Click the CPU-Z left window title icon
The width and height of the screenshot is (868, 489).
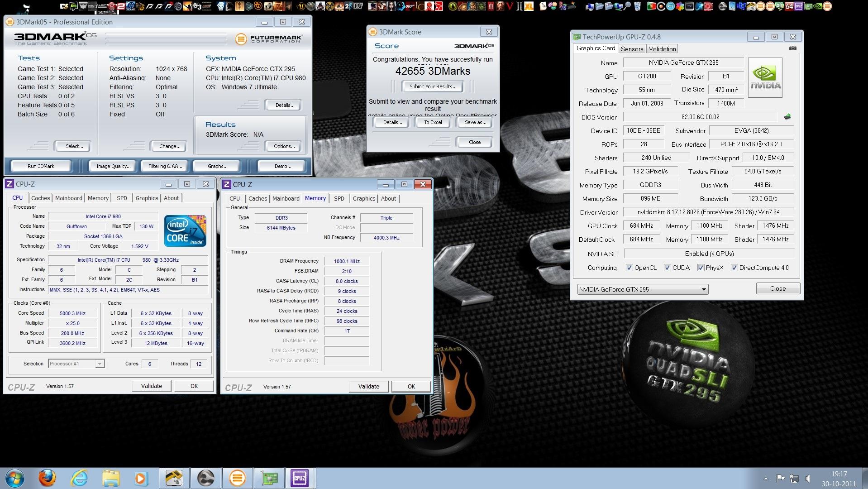[x=10, y=184]
